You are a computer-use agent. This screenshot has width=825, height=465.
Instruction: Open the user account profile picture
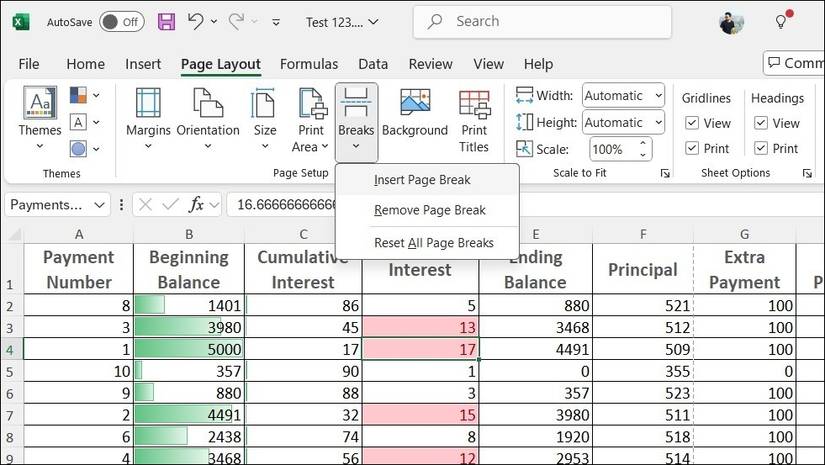click(731, 22)
